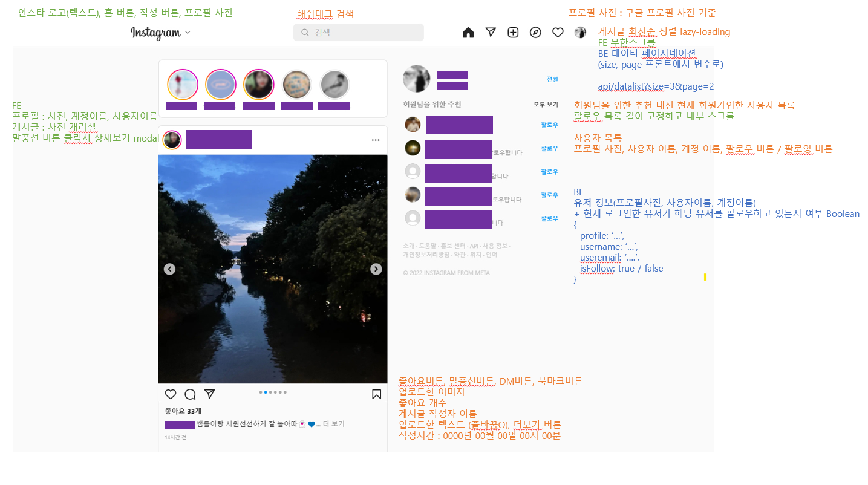Image resolution: width=868 pixels, height=485 pixels.
Task: Open the 홍보 센터 footer link
Action: (x=453, y=246)
